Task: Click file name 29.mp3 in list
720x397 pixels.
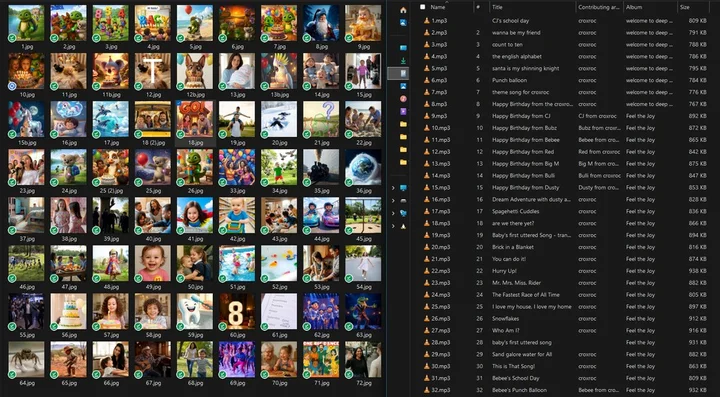Action: (441, 354)
